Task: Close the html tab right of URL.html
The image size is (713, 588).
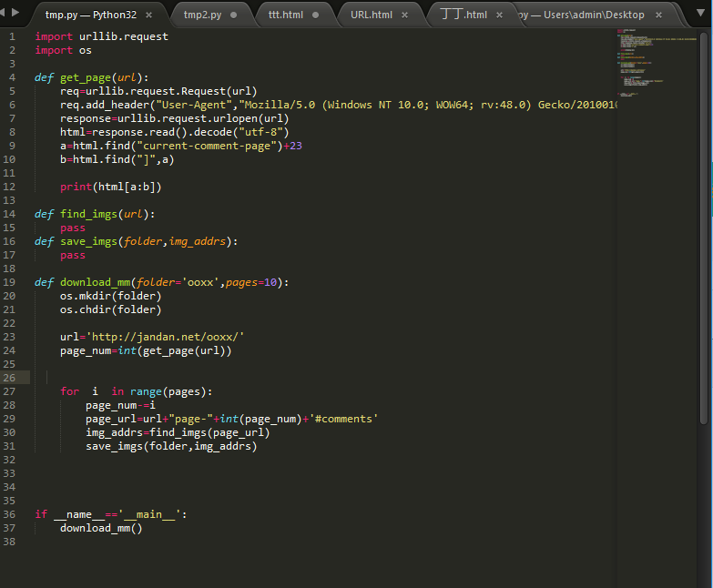Action: [x=499, y=15]
